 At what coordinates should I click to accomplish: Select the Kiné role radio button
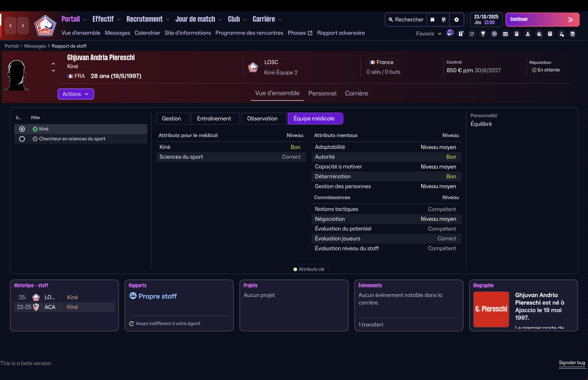(22, 129)
